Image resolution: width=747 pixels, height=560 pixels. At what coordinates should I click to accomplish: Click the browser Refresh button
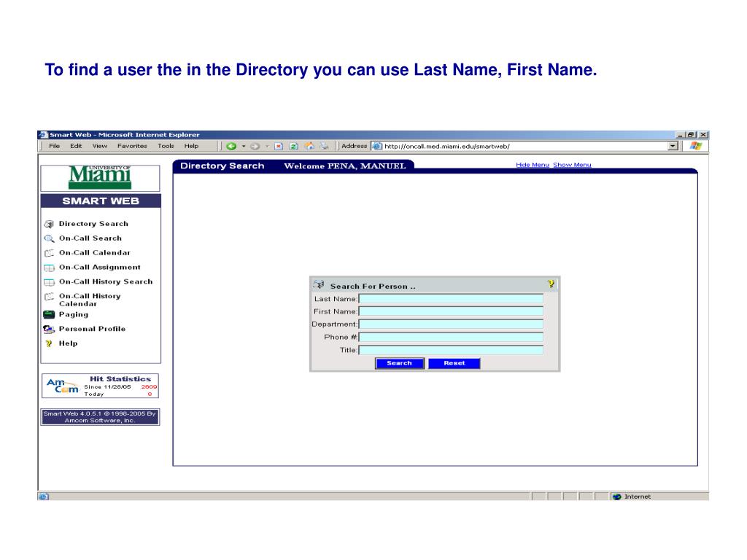click(x=294, y=146)
